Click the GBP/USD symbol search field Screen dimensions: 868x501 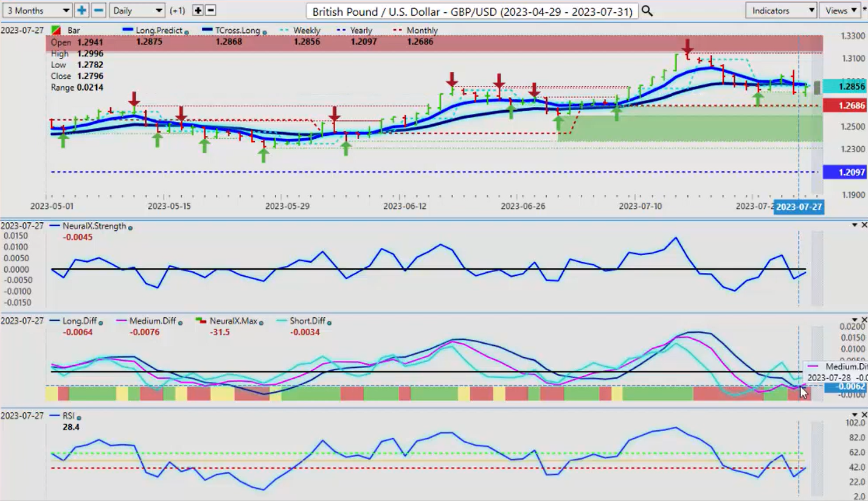tap(472, 11)
